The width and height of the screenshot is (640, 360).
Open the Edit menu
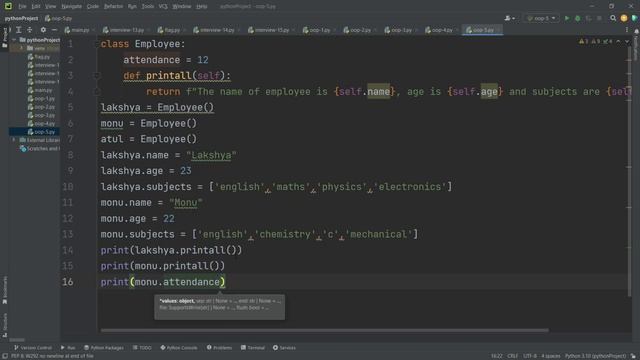pyautogui.click(x=36, y=6)
